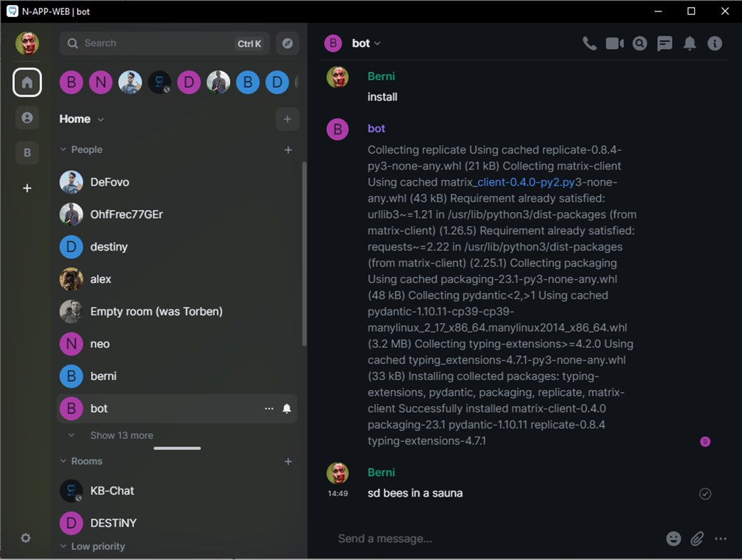Search within this room
The image size is (742, 560).
[x=639, y=43]
